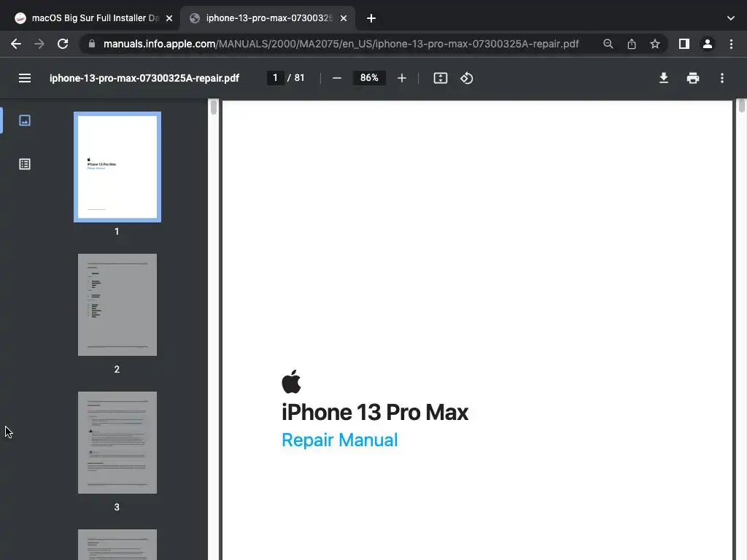
Task: Open the PDF viewer more actions menu
Action: [722, 78]
